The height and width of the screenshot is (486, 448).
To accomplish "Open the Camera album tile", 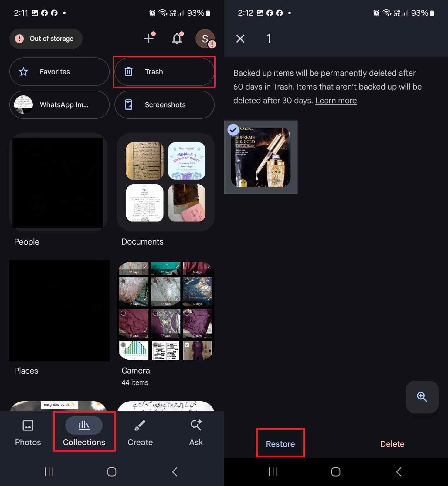I will [166, 311].
